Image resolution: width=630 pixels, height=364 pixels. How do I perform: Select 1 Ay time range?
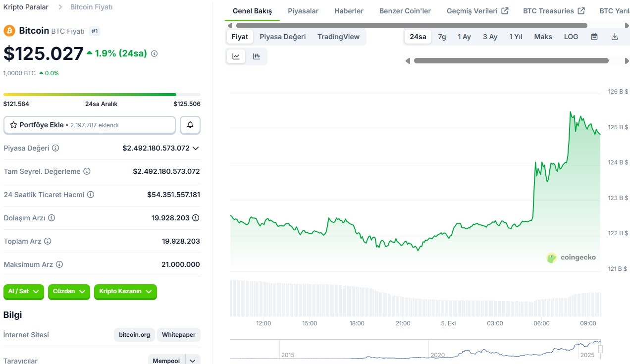point(464,37)
